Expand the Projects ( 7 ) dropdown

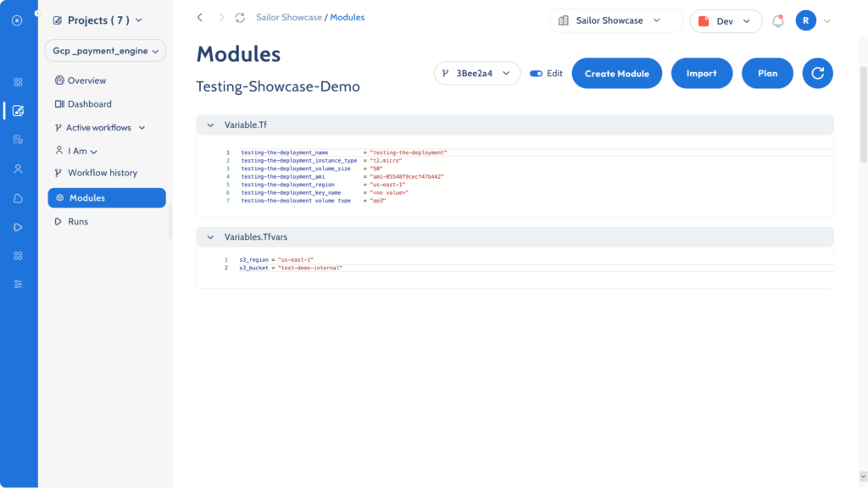coord(139,20)
